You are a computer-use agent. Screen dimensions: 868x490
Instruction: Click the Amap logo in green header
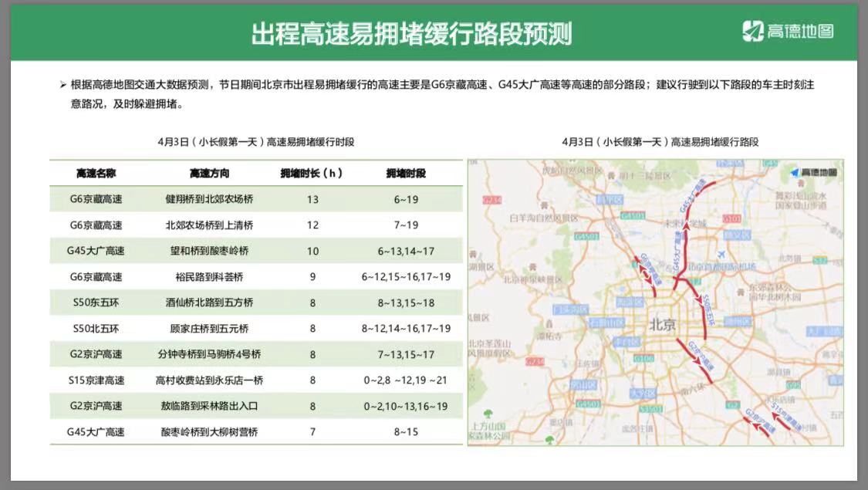tap(788, 32)
